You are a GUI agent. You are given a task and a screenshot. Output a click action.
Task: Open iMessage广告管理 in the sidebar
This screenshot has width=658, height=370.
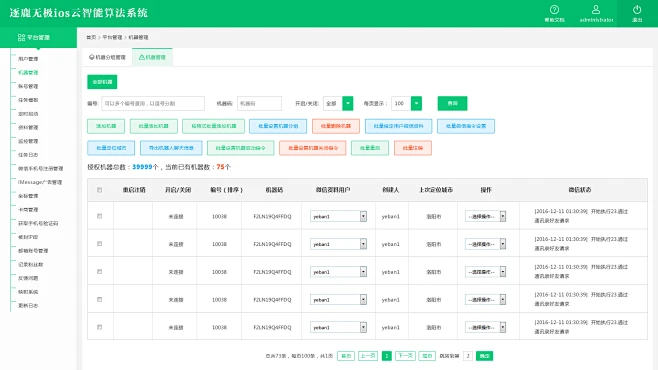[40, 182]
